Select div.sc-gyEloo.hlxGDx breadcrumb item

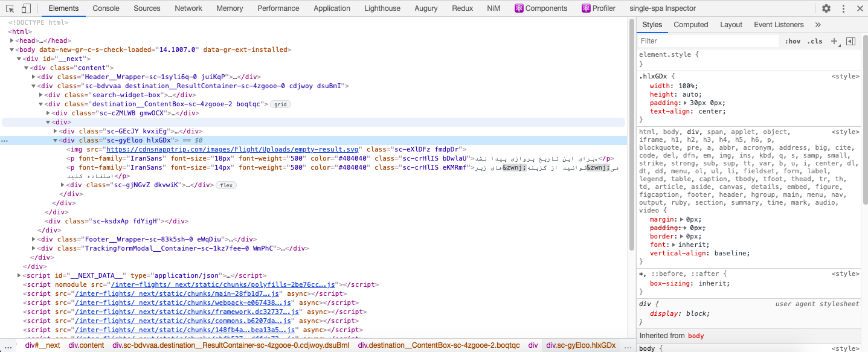point(581,345)
